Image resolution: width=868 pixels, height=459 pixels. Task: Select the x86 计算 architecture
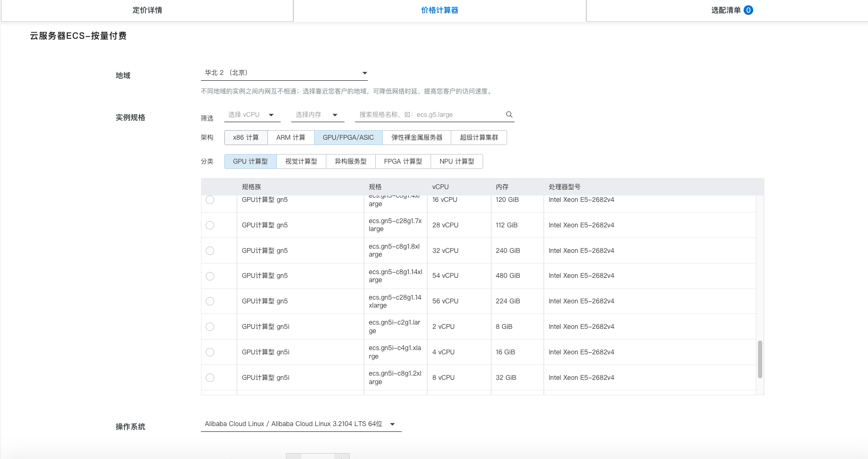[246, 138]
